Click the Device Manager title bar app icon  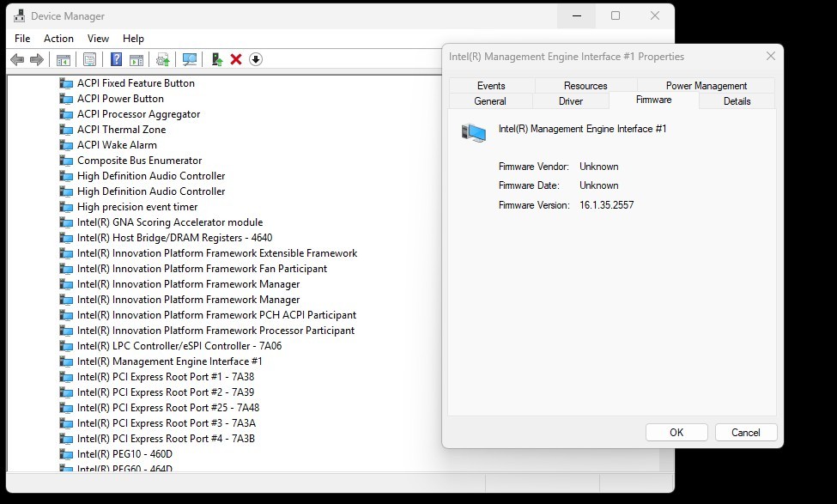point(19,16)
